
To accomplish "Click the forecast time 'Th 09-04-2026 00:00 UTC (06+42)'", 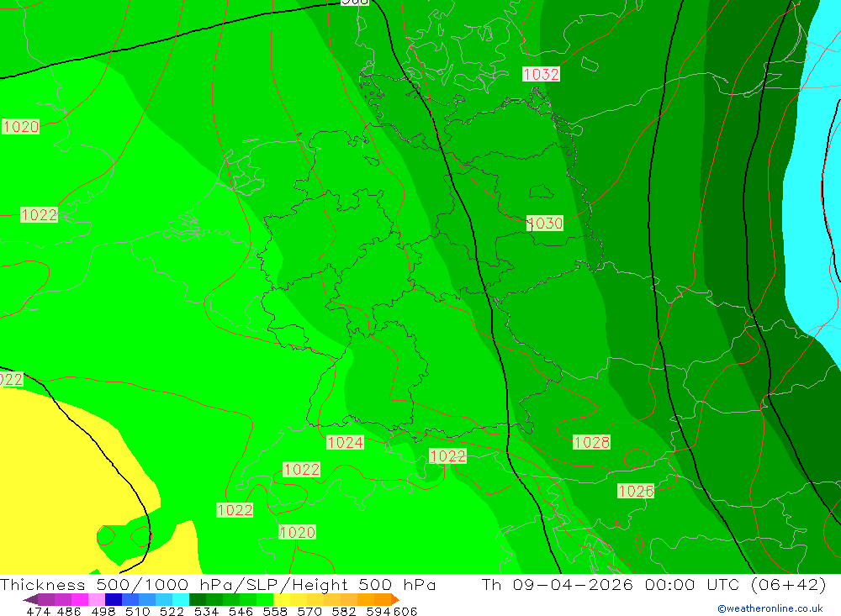I will [x=653, y=584].
